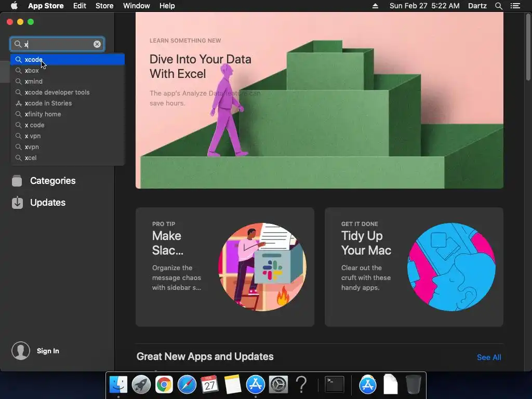Select the 'xcode' search suggestion
The height and width of the screenshot is (399, 532).
[x=68, y=59]
